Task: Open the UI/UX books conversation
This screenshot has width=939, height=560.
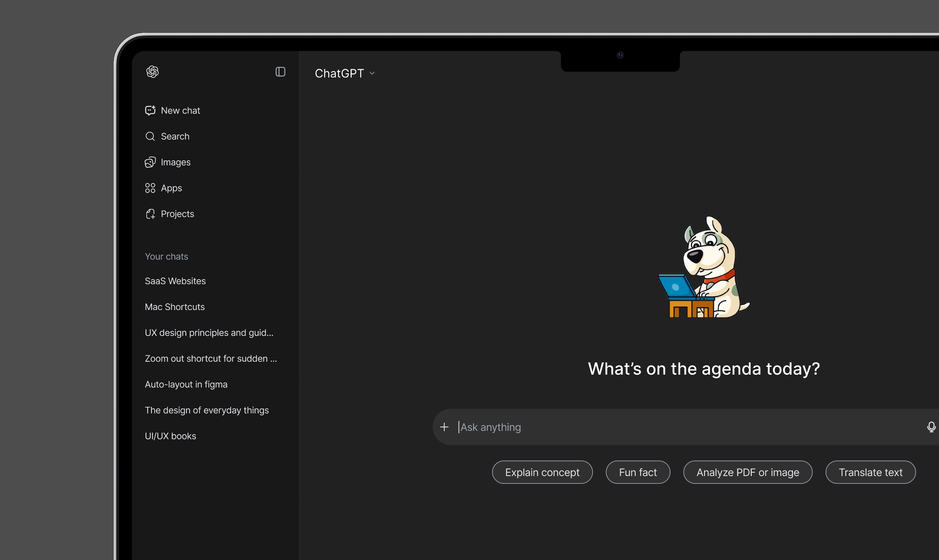Action: point(170,436)
